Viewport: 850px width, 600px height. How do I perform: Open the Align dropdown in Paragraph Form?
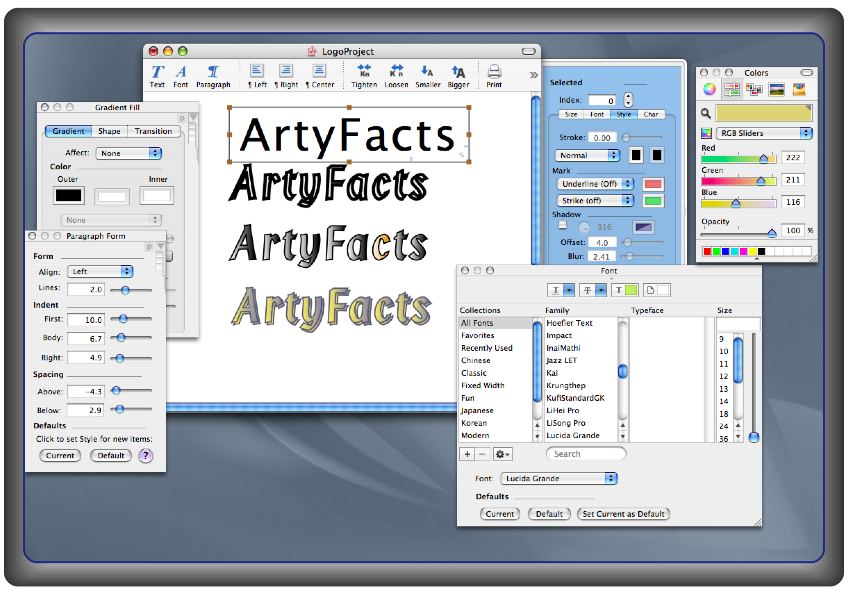click(x=100, y=271)
